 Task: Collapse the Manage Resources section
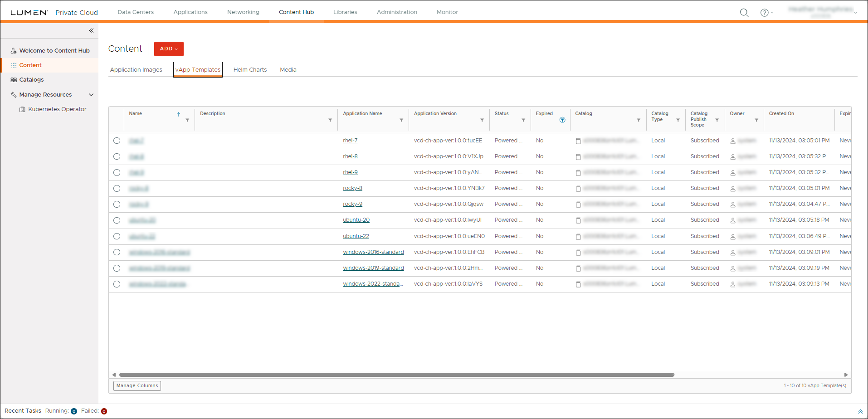(x=91, y=95)
